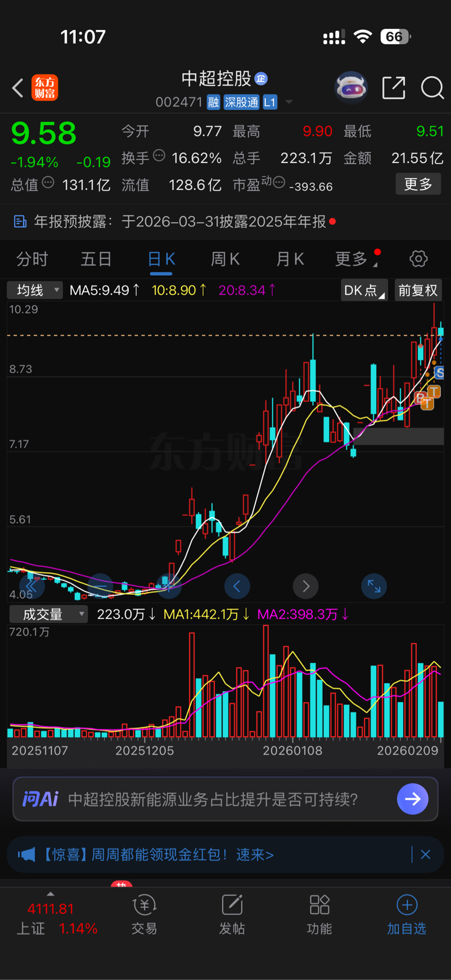
Task: Tap the annual report document icon
Action: tap(20, 221)
